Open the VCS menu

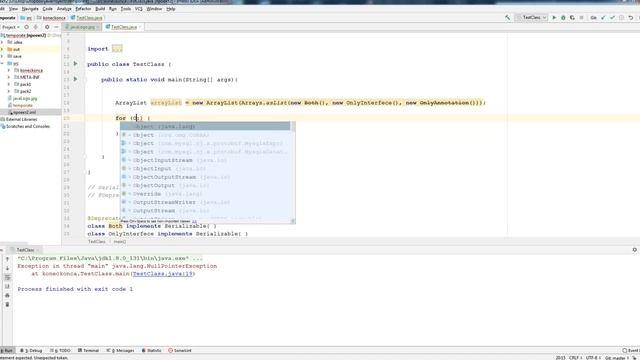139,9
